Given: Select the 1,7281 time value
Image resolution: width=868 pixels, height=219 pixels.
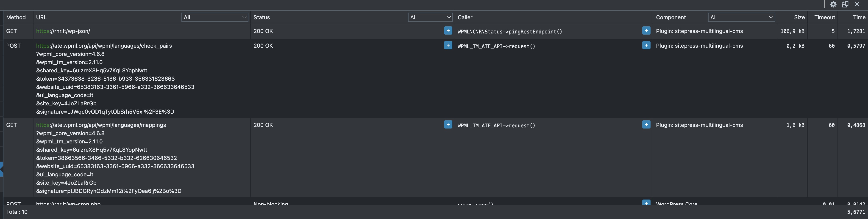Looking at the screenshot, I should click(x=856, y=31).
